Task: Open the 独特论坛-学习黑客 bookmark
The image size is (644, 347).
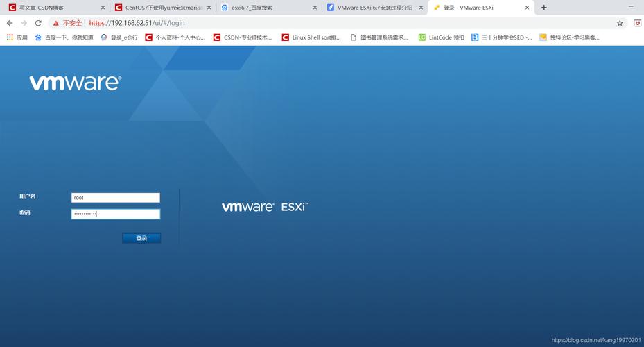Action: coord(569,37)
